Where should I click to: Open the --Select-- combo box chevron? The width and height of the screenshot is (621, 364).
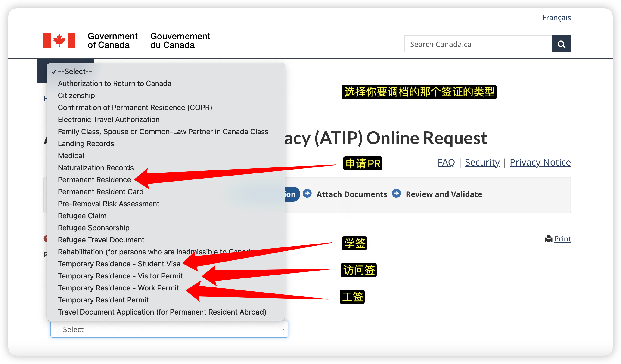click(x=284, y=329)
